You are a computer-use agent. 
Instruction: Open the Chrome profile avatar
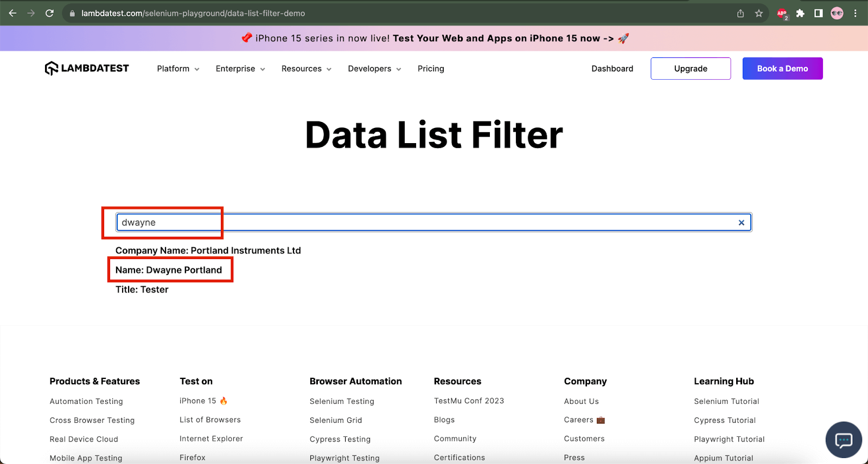(x=837, y=14)
